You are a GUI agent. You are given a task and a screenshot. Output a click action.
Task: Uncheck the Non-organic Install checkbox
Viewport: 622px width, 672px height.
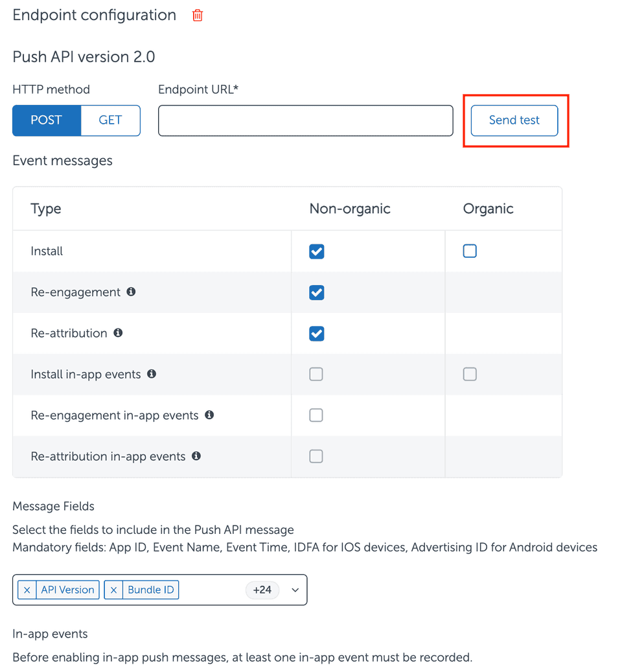coord(316,251)
